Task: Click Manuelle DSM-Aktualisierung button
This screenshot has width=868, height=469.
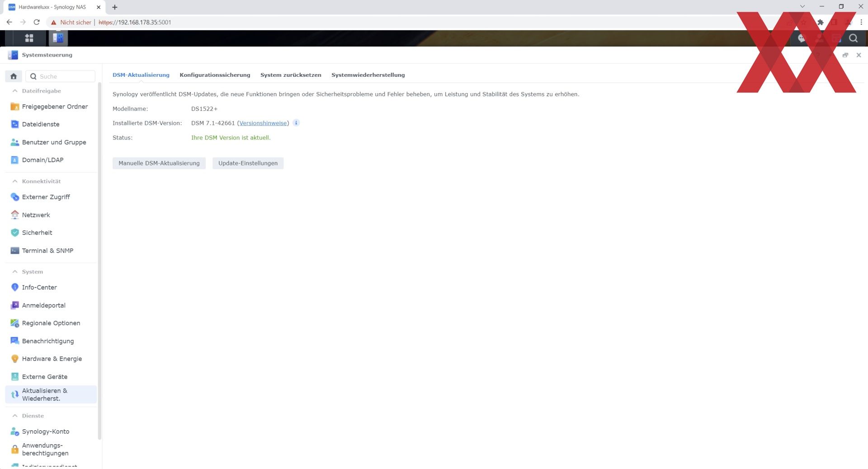Action: pos(159,163)
